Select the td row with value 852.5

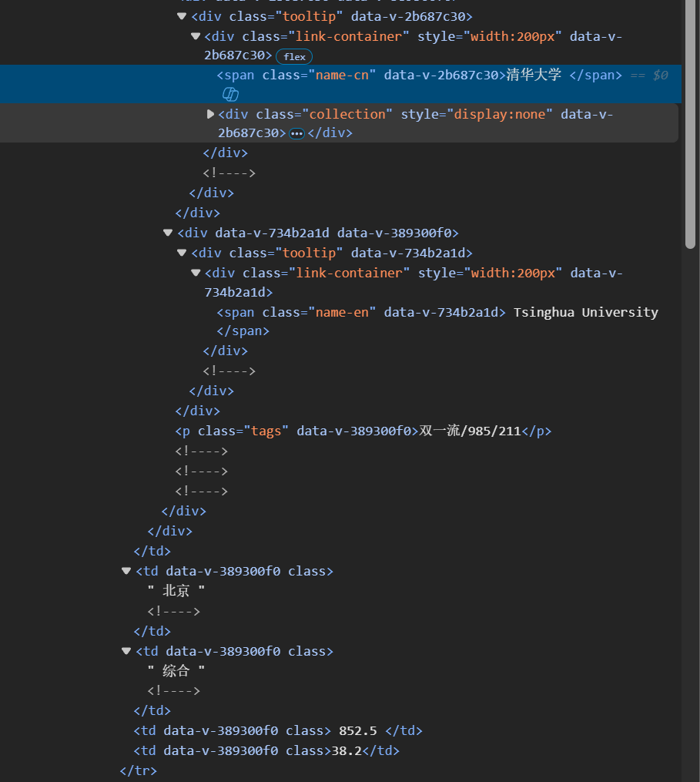pyautogui.click(x=278, y=730)
